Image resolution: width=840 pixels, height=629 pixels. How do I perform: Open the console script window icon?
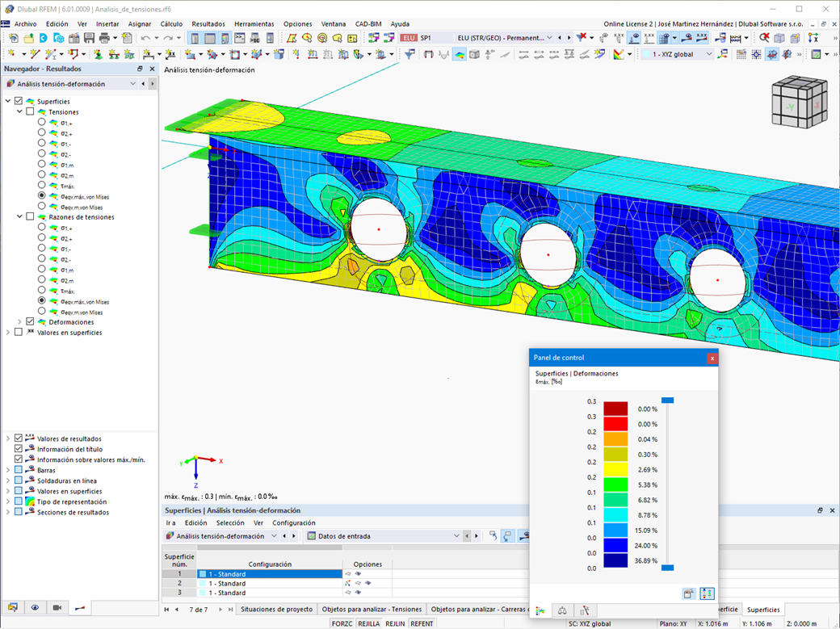point(239,38)
